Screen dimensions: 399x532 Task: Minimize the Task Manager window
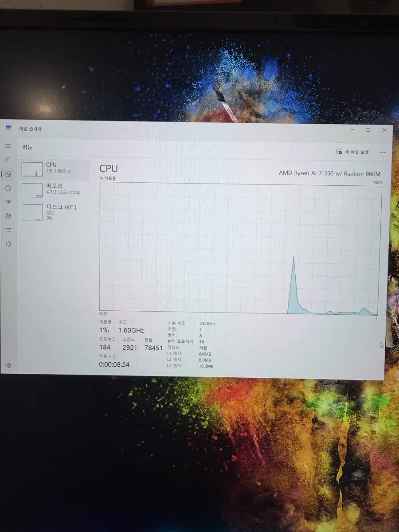click(x=352, y=129)
